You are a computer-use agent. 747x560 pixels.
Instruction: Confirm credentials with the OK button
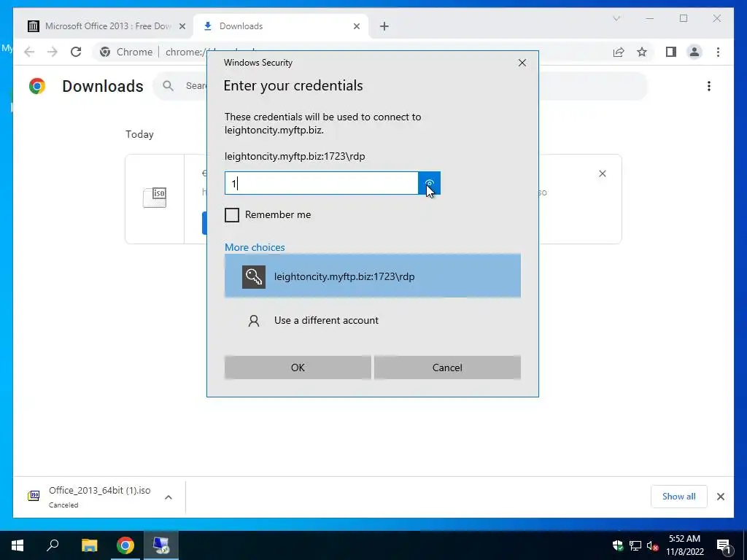298,367
